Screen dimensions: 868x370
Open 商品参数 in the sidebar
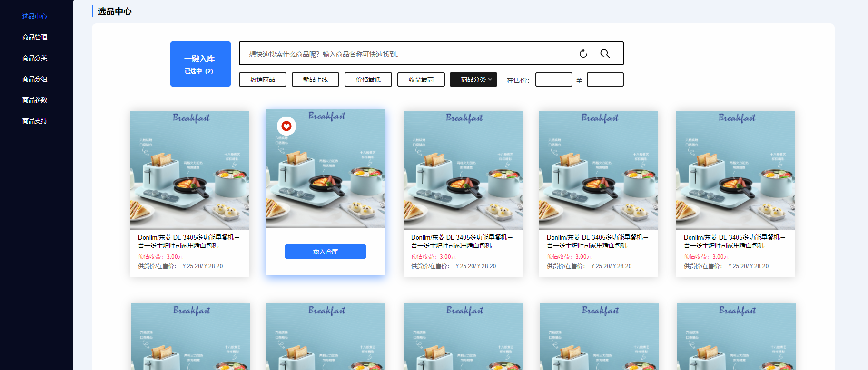click(x=35, y=100)
